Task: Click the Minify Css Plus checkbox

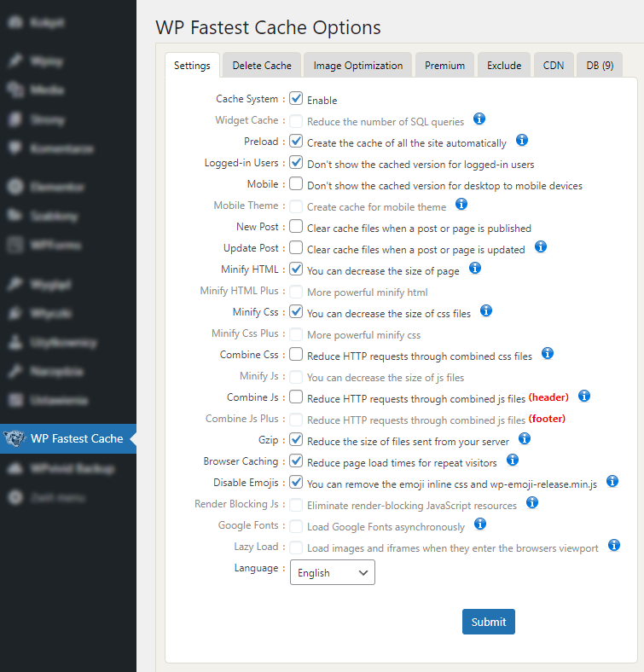Action: (296, 333)
